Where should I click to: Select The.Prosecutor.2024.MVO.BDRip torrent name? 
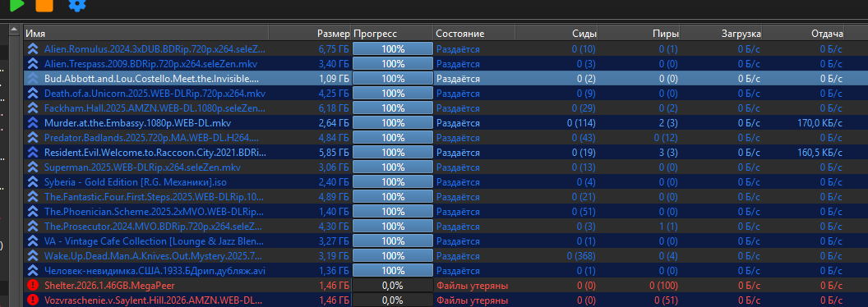[154, 227]
